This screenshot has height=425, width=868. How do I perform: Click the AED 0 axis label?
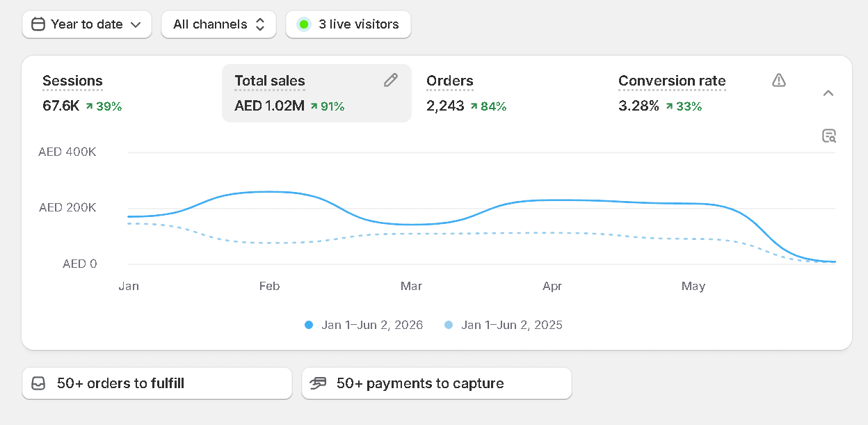[80, 264]
